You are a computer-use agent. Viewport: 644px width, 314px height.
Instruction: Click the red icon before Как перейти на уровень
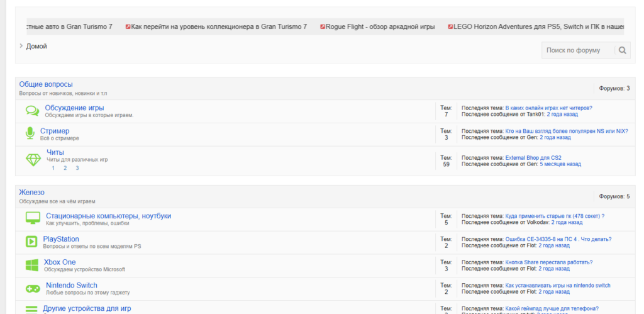[x=128, y=26]
